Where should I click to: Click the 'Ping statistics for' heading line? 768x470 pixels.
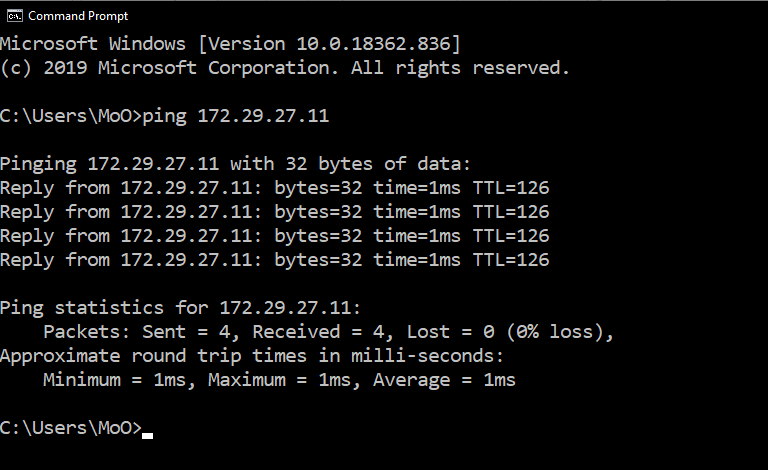180,308
